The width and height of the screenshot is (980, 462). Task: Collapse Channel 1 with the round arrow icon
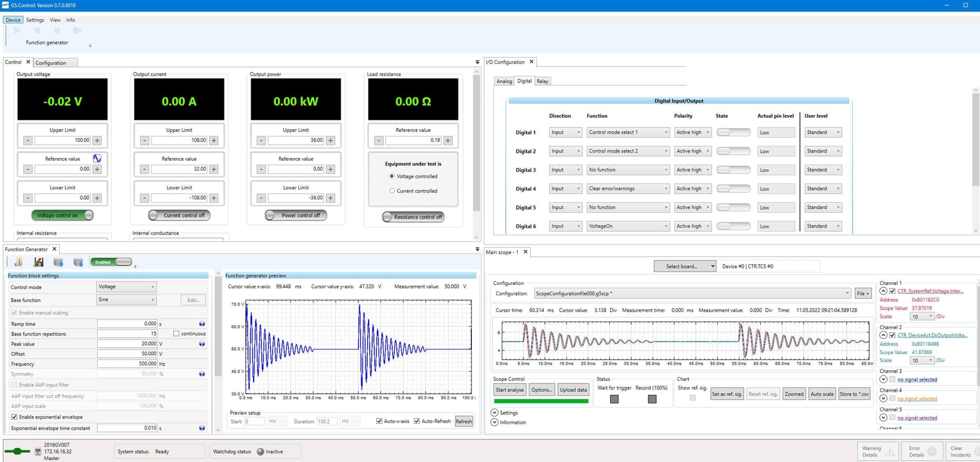[883, 291]
